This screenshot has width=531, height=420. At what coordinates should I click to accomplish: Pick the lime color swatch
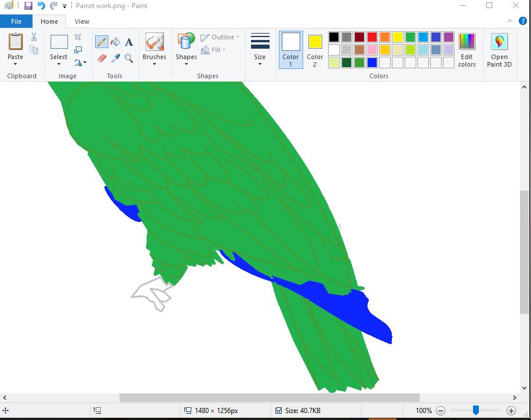[x=410, y=50]
